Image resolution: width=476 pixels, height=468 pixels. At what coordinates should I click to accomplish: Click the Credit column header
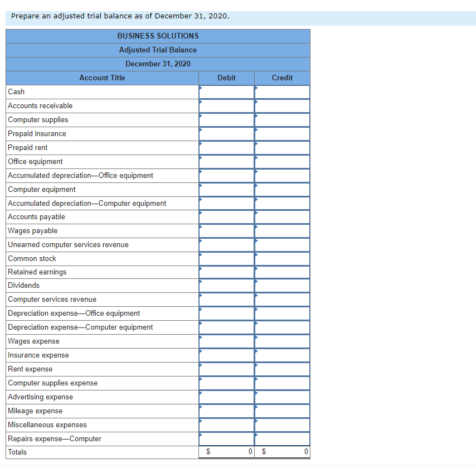tap(283, 78)
